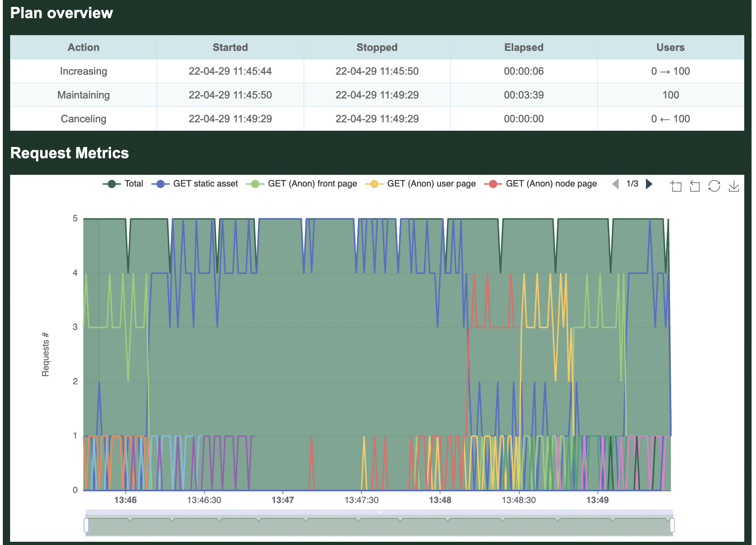The width and height of the screenshot is (756, 545).
Task: Click the Maintaining stopped time 11:49:29
Action: (x=377, y=95)
